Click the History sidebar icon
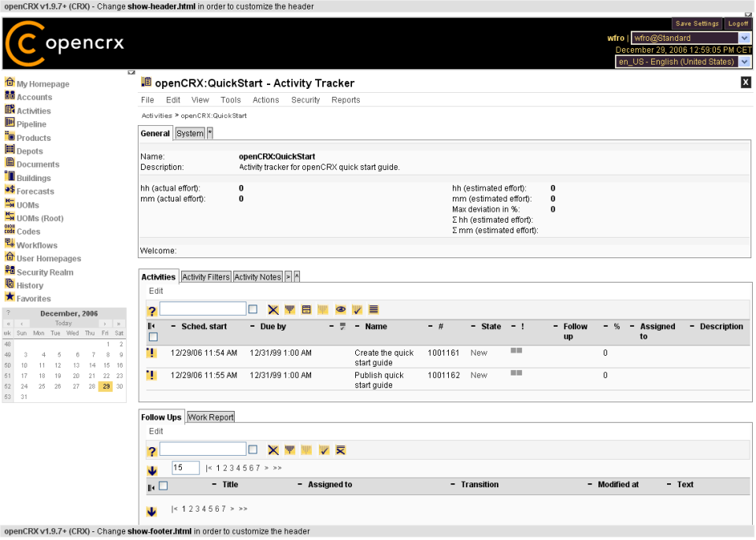The image size is (756, 540). tap(9, 284)
